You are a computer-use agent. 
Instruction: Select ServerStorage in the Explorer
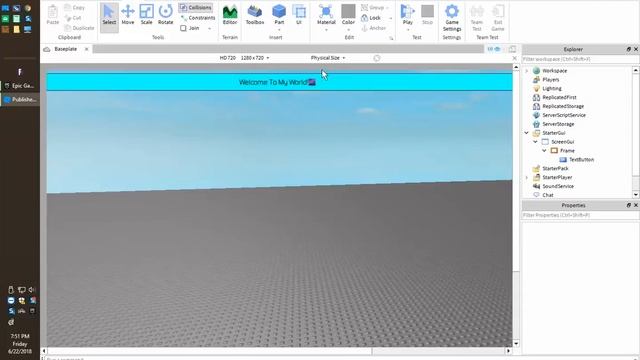coord(558,124)
